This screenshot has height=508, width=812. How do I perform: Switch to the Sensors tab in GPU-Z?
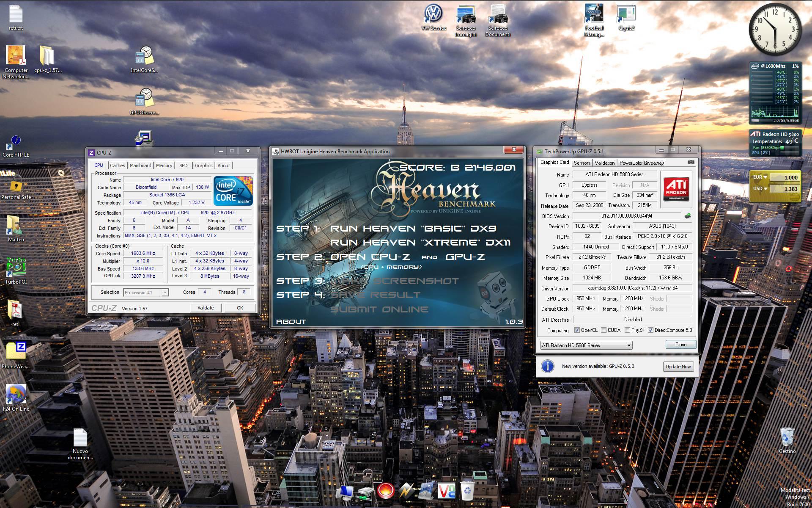(582, 163)
